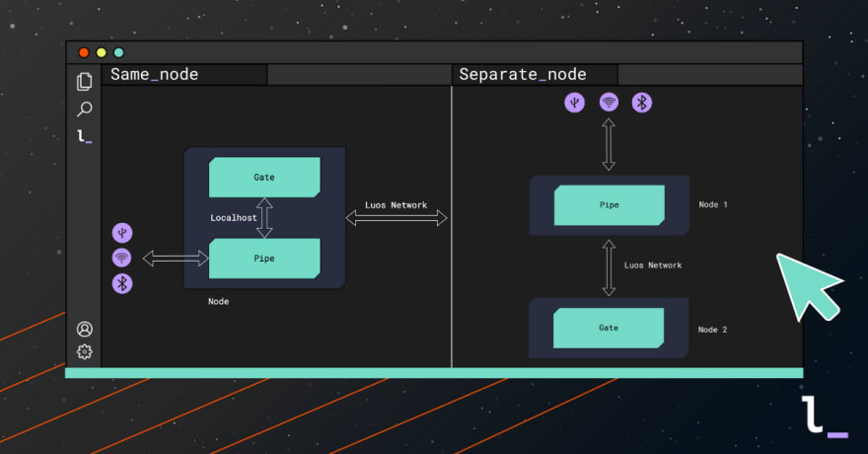
Task: Click the search magnifier icon in sidebar
Action: [84, 110]
